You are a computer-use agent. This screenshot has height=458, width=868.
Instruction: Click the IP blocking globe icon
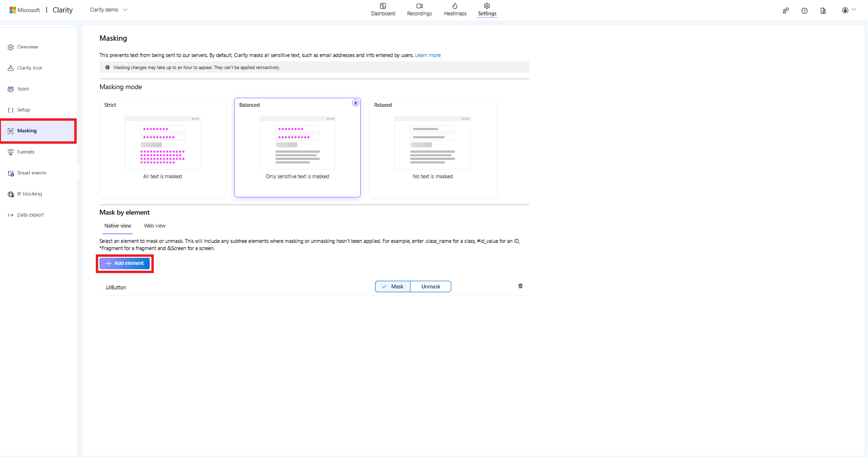coord(11,194)
